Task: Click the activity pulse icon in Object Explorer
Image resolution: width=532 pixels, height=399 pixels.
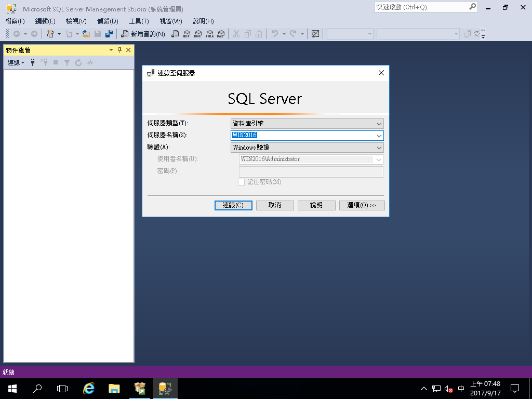Action: (90, 62)
